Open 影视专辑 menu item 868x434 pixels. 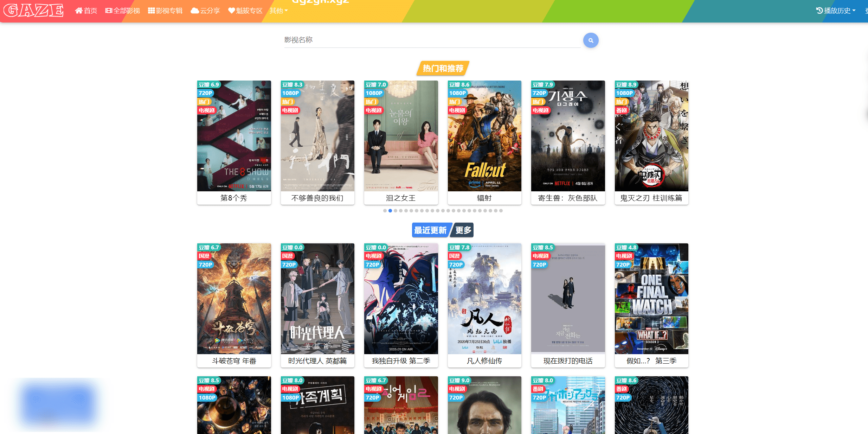pyautogui.click(x=165, y=11)
